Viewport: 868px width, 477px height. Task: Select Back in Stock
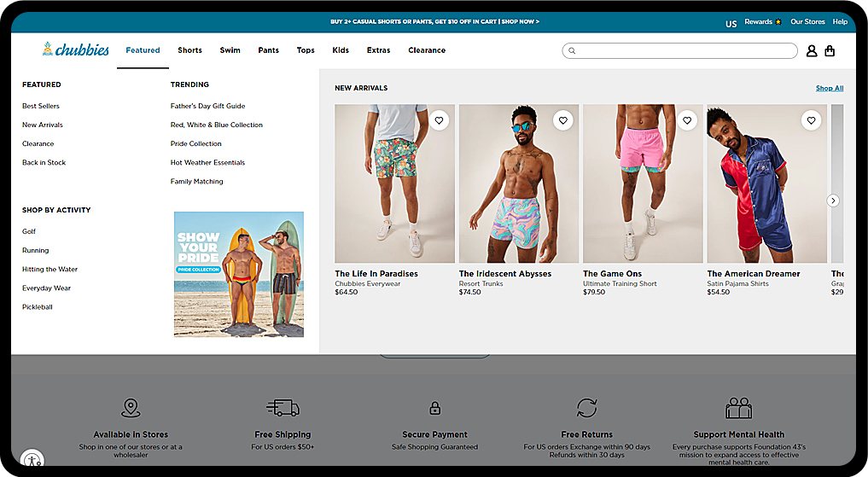click(44, 162)
